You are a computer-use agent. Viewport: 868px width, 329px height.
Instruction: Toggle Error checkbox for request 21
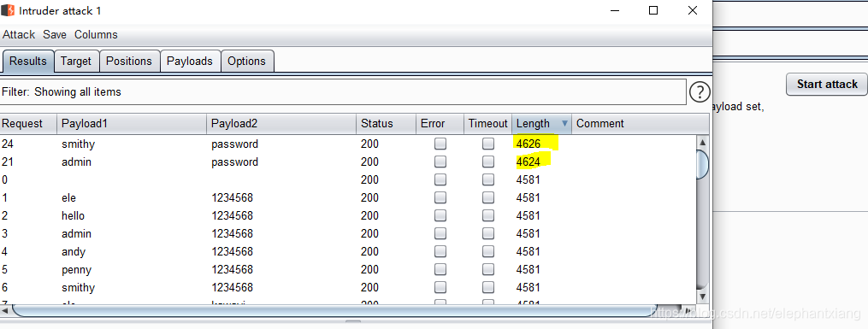440,162
